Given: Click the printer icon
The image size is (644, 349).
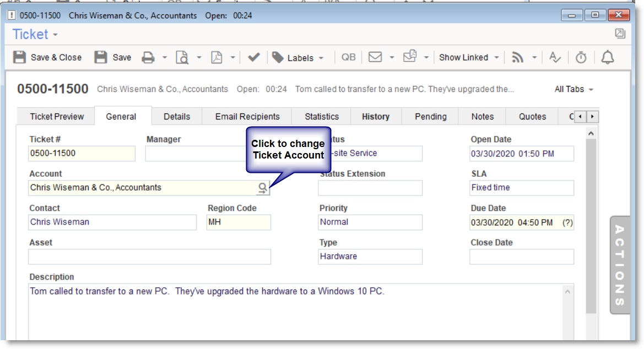Looking at the screenshot, I should pyautogui.click(x=148, y=57).
